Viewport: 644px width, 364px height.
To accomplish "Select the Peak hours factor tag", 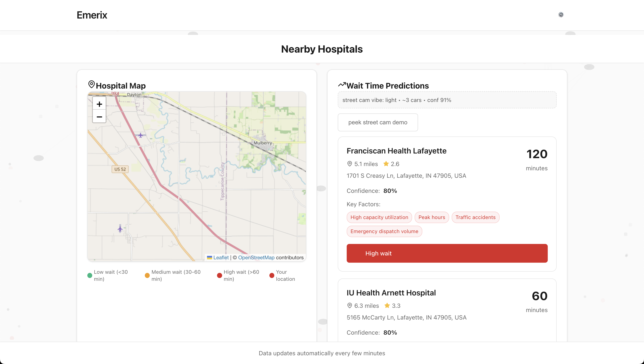I will pos(432,217).
